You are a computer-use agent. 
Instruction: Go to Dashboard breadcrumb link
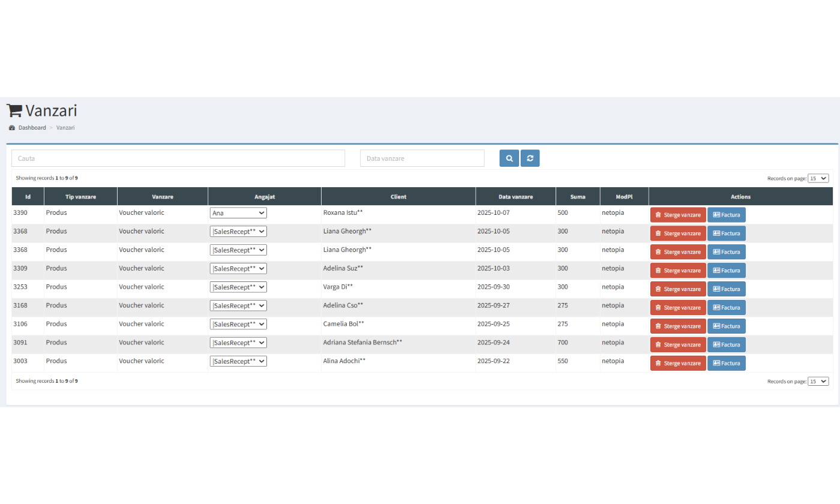[x=32, y=128]
